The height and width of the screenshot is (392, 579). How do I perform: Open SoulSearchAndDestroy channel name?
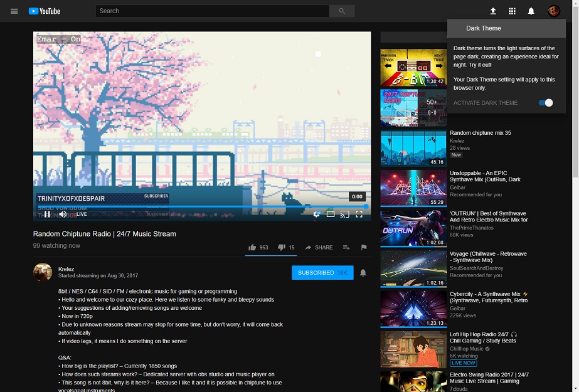click(476, 268)
